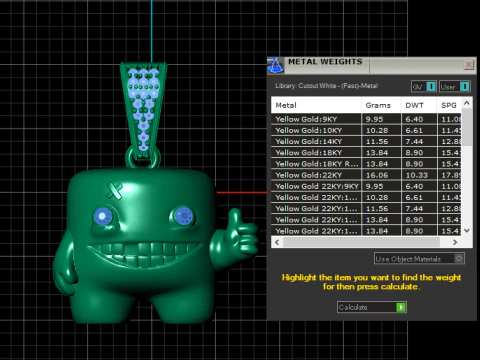Click the horizontal scrollbar right arrow
The width and height of the screenshot is (480, 360).
[455, 242]
